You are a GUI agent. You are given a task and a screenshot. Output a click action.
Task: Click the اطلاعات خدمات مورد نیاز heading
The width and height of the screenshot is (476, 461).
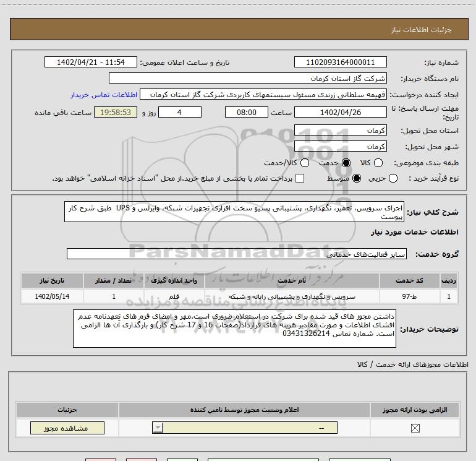tap(414, 232)
